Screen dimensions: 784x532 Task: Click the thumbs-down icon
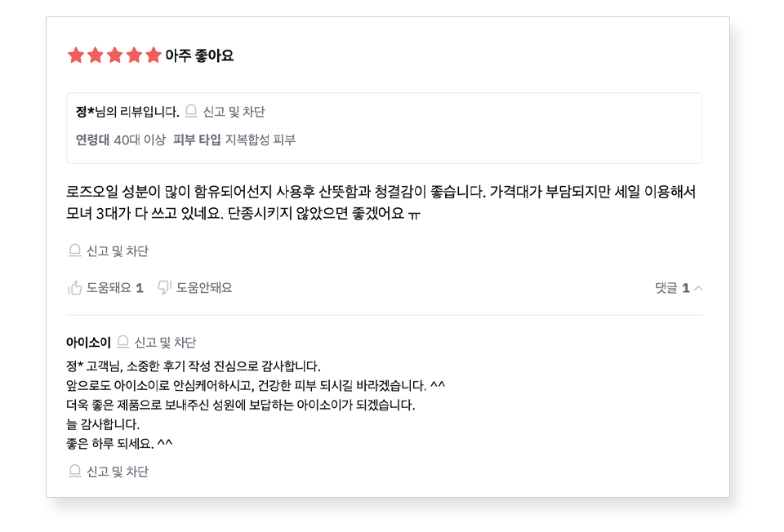165,287
